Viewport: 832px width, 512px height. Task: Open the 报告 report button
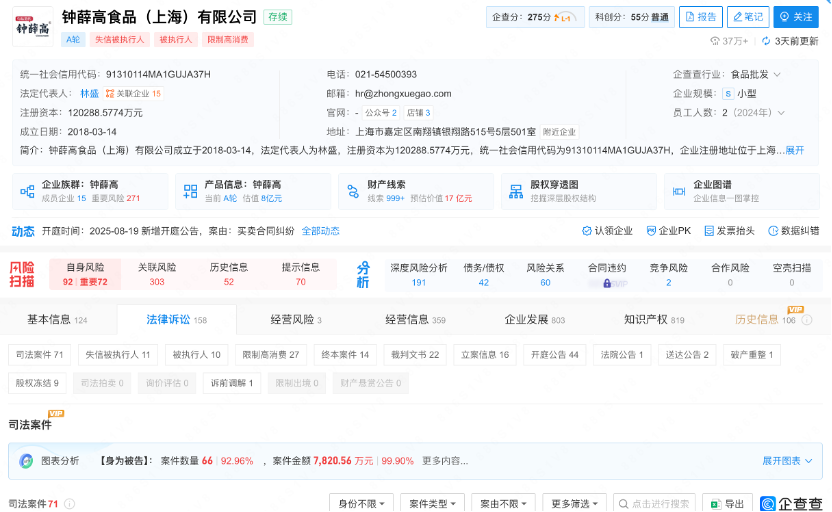[700, 17]
